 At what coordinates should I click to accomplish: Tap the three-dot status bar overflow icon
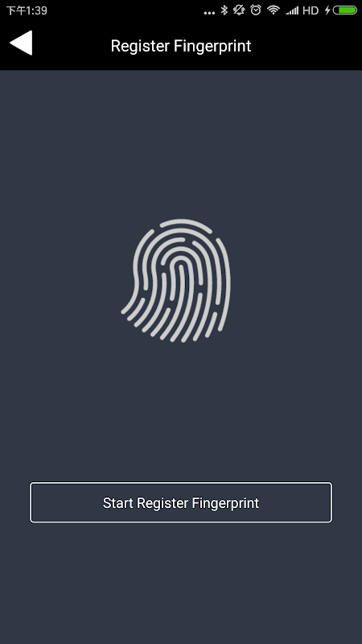tap(209, 13)
